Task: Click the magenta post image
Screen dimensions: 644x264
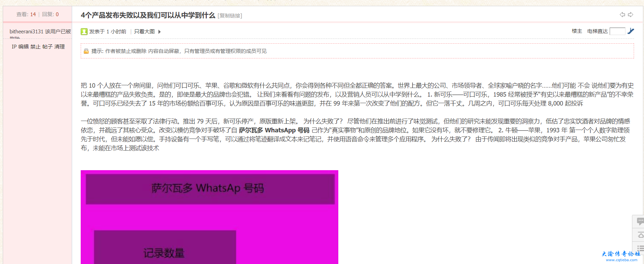Action: 210,217
